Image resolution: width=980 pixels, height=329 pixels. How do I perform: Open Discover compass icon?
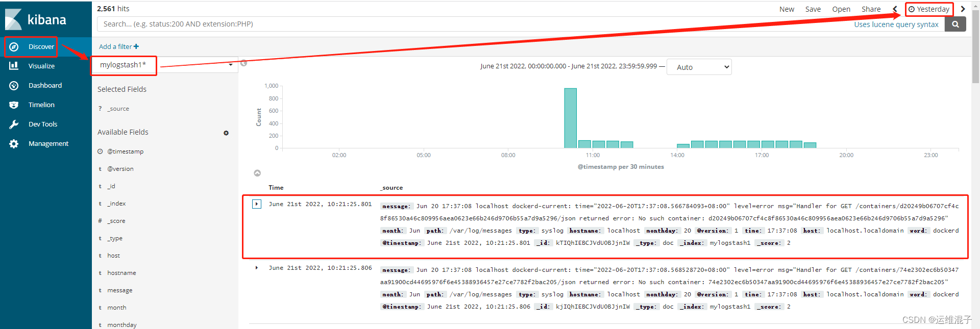14,46
